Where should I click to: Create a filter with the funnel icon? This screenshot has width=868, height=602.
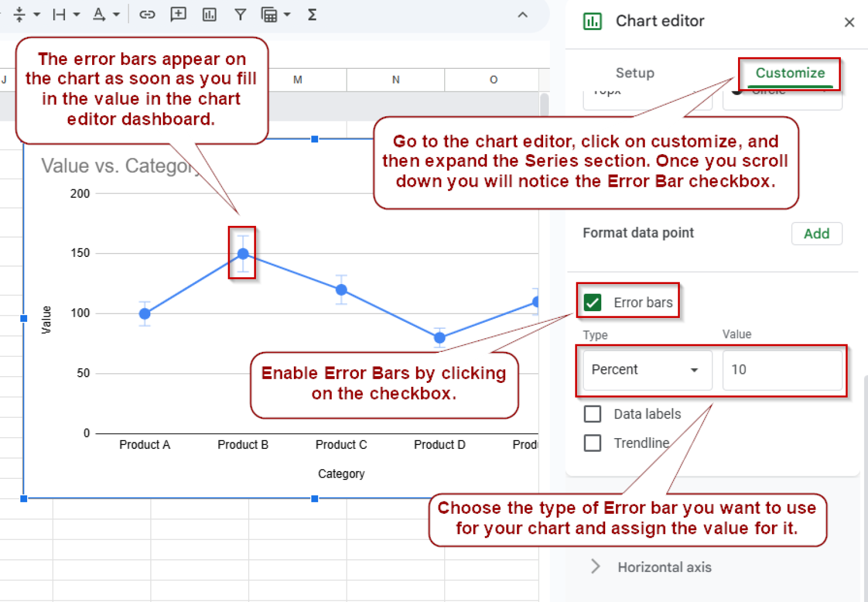tap(240, 15)
